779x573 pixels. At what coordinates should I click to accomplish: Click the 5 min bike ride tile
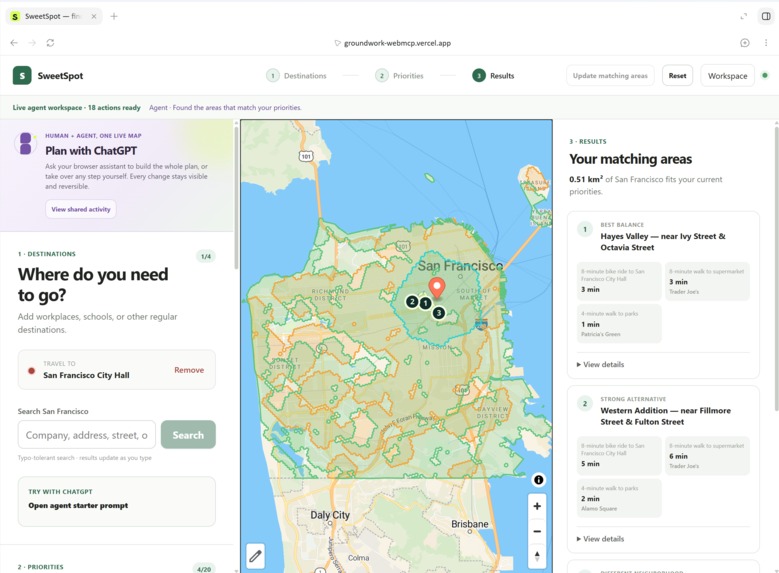(619, 456)
